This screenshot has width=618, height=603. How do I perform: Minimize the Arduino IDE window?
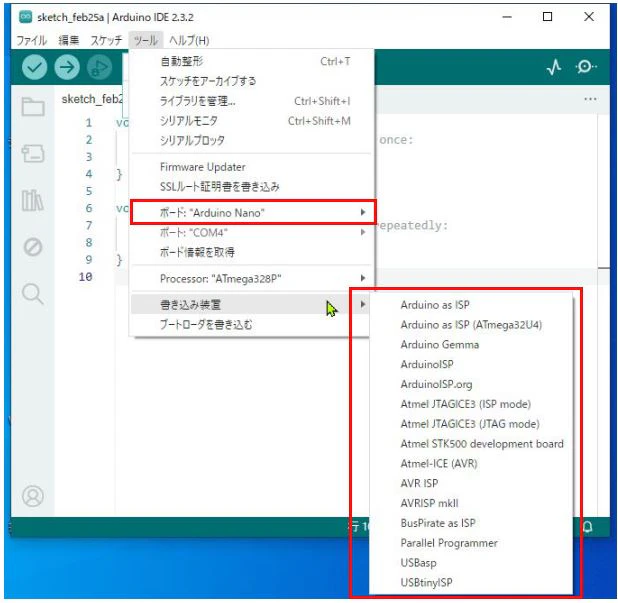click(x=507, y=17)
